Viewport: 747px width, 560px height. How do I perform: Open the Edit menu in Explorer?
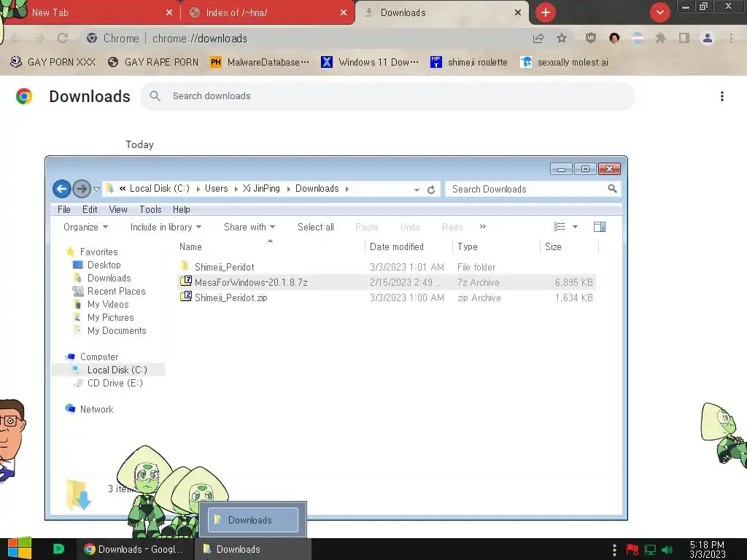(90, 209)
